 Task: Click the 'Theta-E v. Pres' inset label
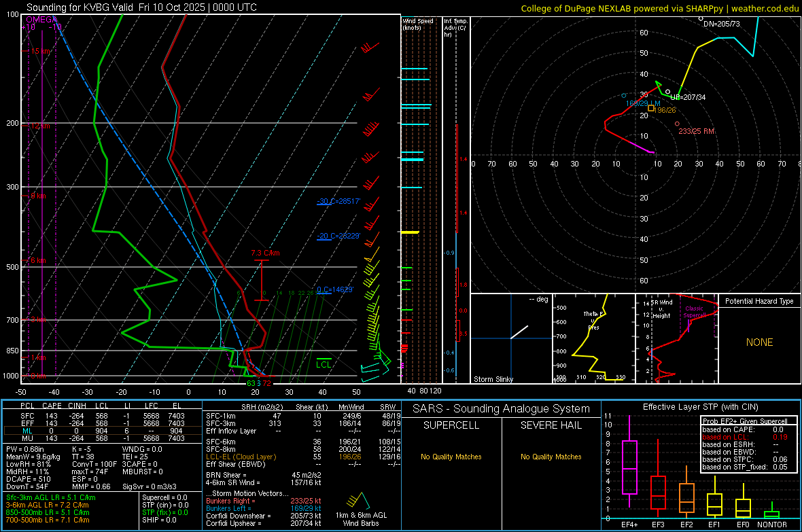click(x=593, y=321)
